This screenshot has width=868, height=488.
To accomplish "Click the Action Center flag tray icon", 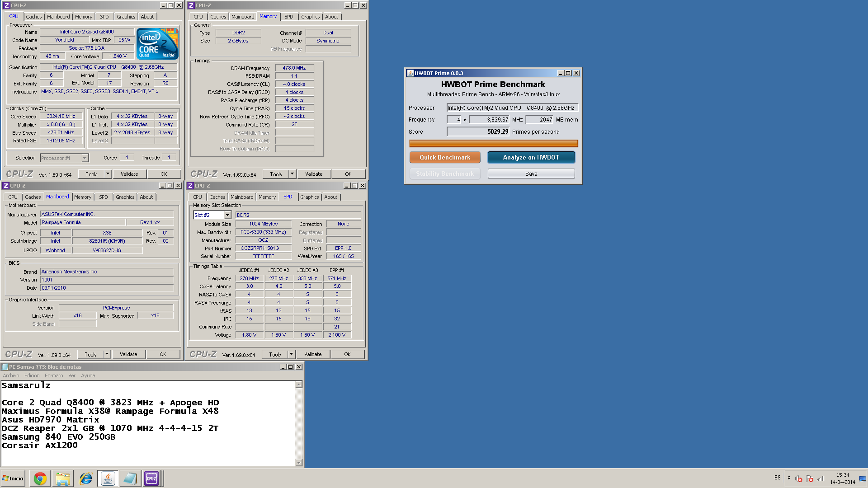I will point(809,479).
